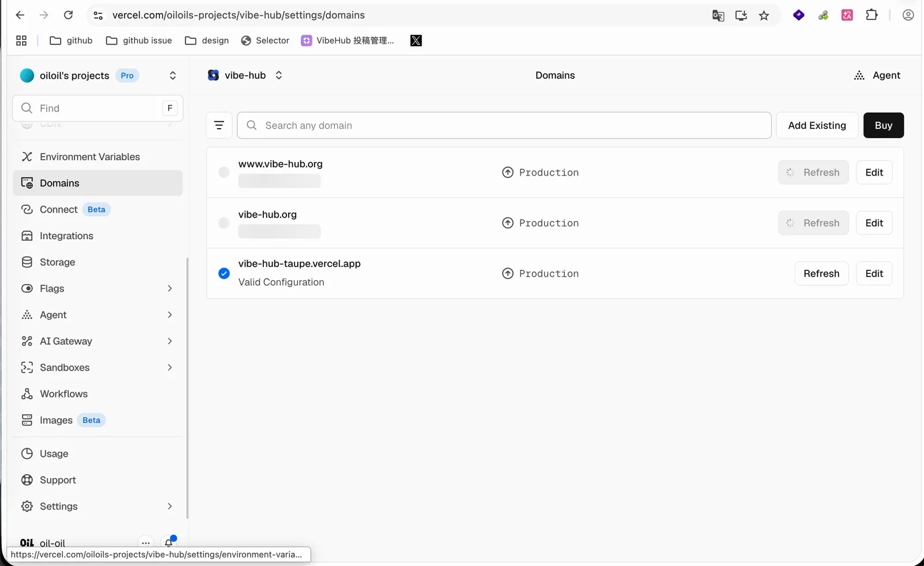Click Search any domain field
Image resolution: width=924 pixels, height=566 pixels.
click(504, 125)
